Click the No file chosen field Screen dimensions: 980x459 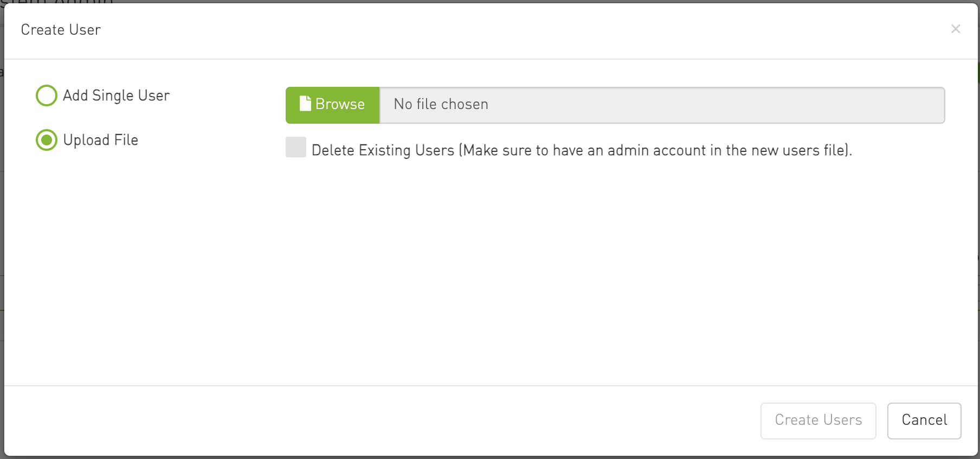(x=662, y=105)
